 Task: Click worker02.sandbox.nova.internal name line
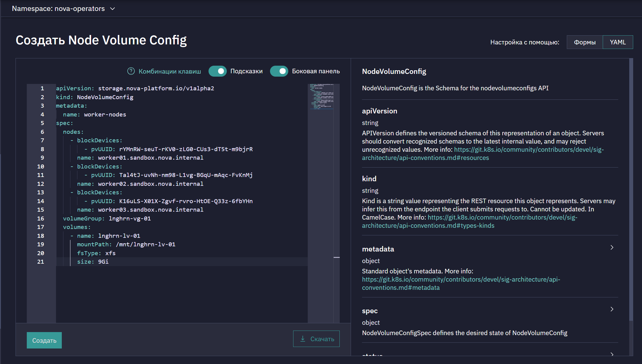click(x=140, y=184)
